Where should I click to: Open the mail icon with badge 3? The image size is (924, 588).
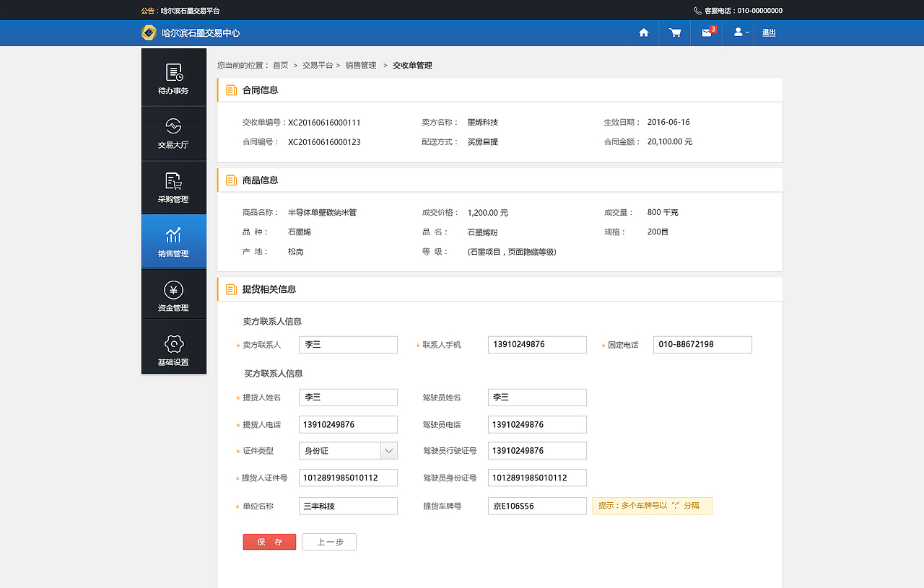click(707, 32)
